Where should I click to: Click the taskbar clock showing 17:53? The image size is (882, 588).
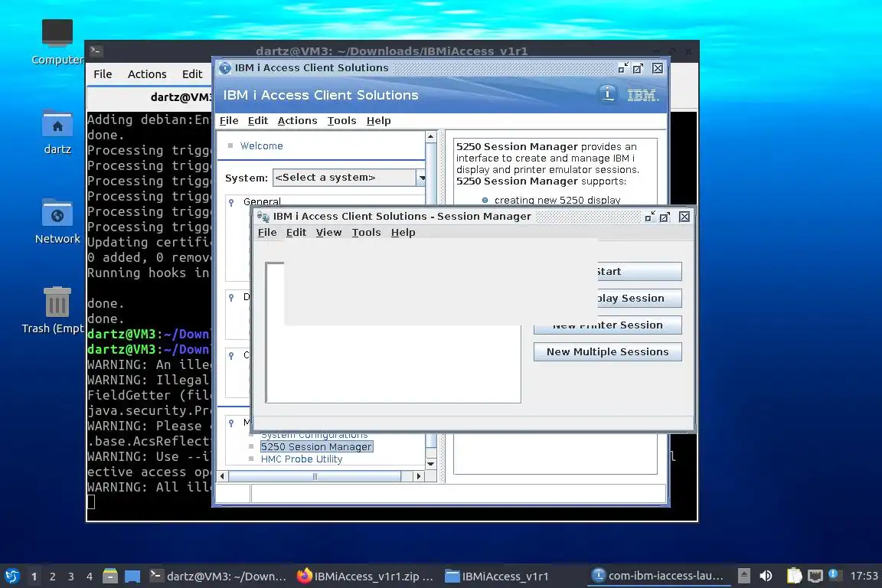864,576
